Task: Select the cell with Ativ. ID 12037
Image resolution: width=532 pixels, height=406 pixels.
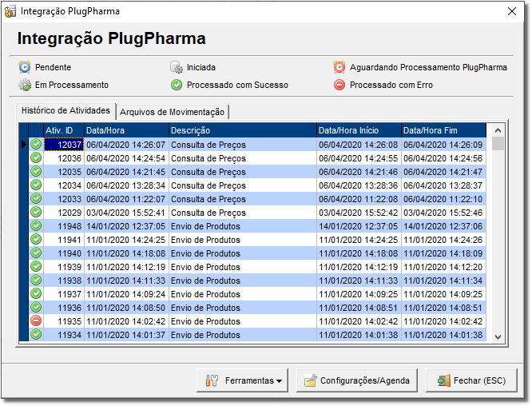Action: [64, 145]
